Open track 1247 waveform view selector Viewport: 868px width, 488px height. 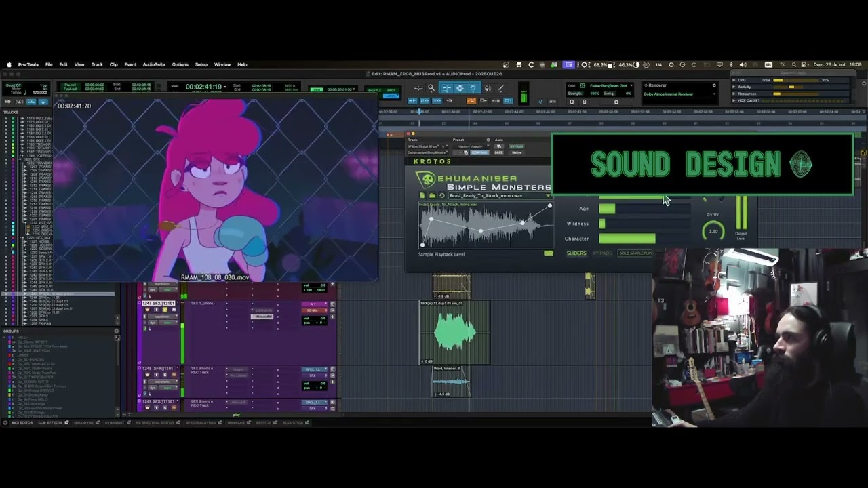[163, 317]
